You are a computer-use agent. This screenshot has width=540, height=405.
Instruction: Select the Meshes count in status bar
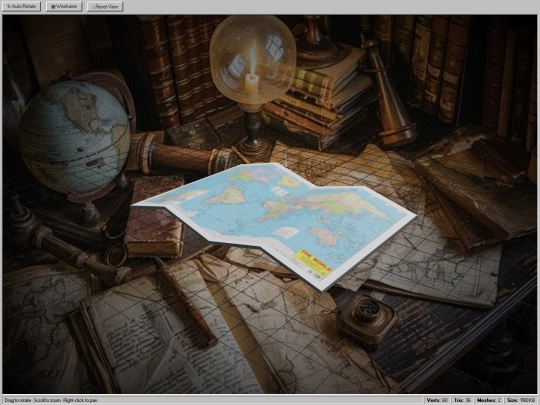(489, 400)
